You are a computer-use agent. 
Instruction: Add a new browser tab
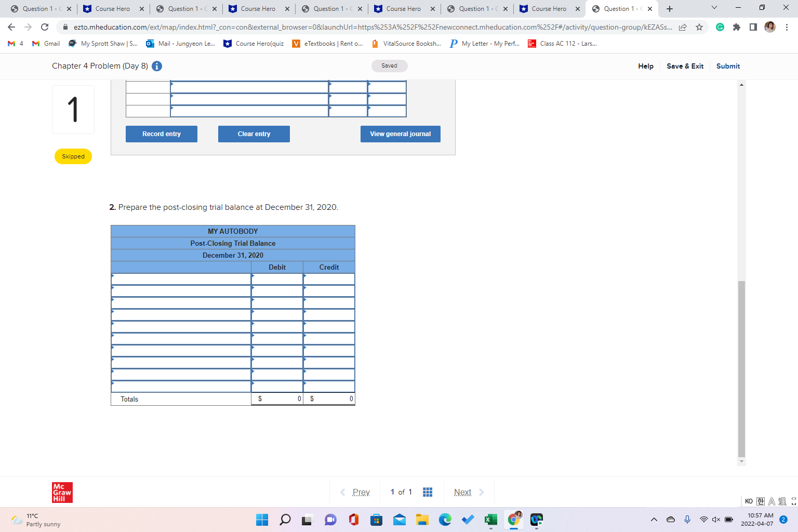(670, 9)
